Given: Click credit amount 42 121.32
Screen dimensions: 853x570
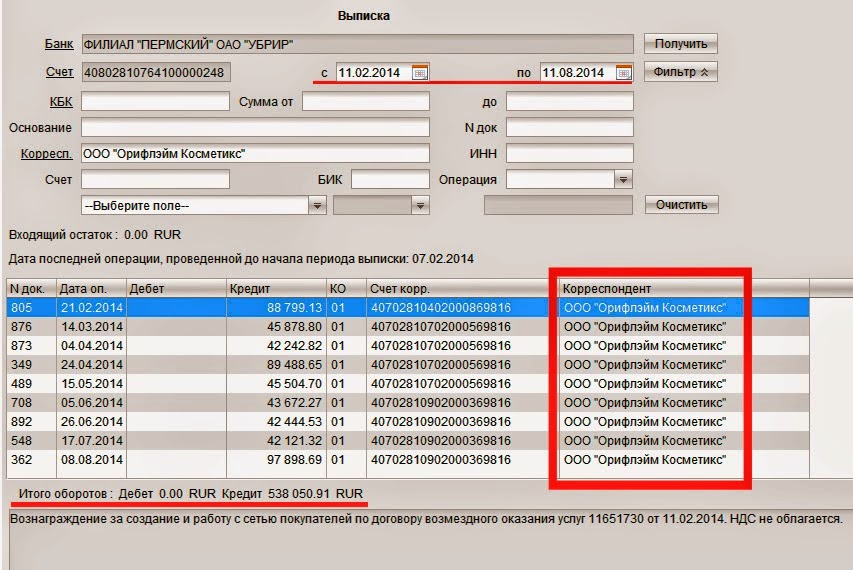Looking at the screenshot, I should click(294, 441).
